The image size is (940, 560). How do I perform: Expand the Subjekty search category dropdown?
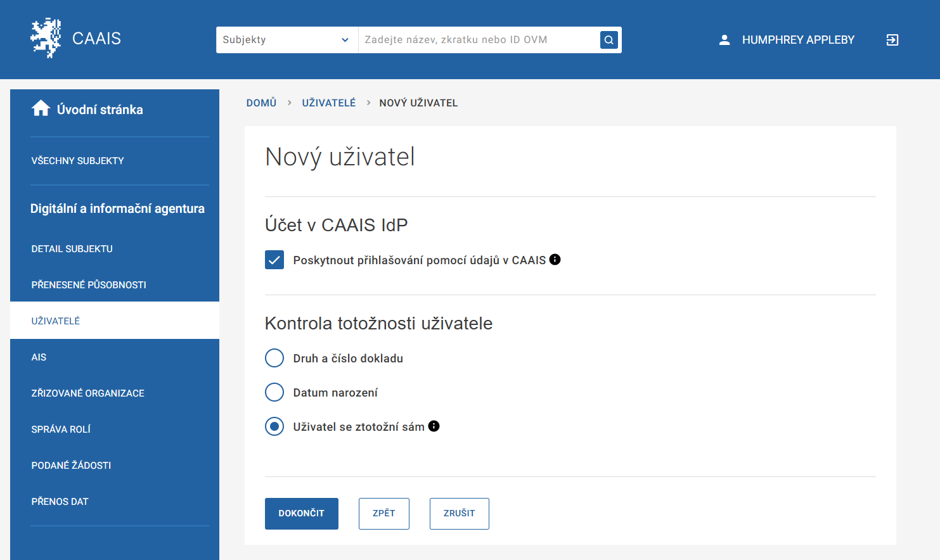click(287, 40)
